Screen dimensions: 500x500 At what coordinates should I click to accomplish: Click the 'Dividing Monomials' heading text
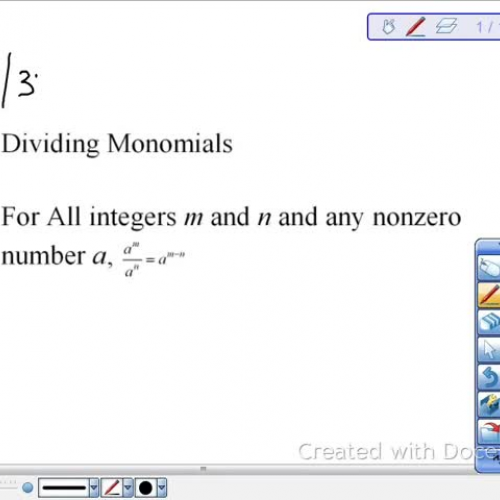pos(117,144)
